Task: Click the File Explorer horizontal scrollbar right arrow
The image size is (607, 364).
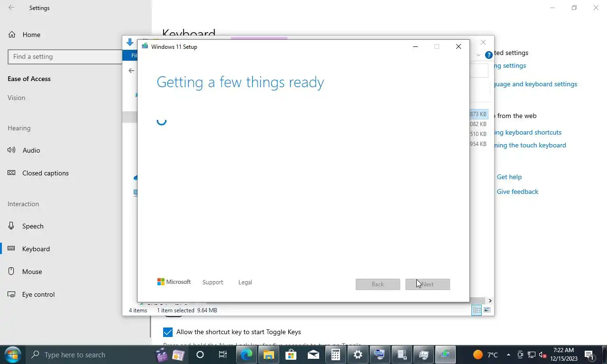Action: [490, 300]
